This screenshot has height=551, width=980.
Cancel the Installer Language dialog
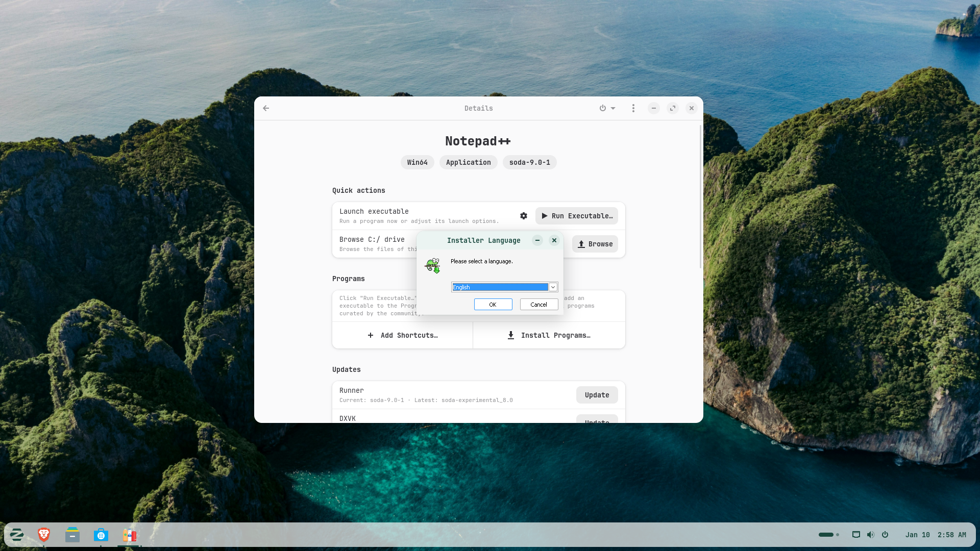tap(538, 305)
